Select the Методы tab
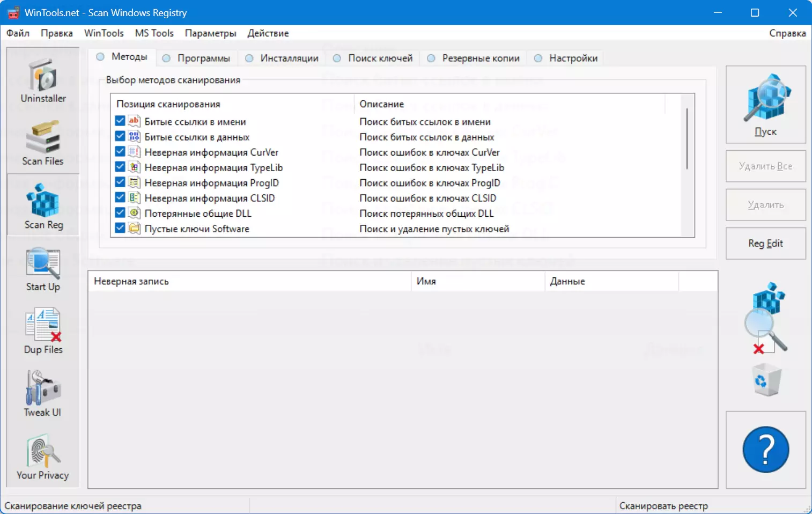The height and width of the screenshot is (514, 812). 122,57
